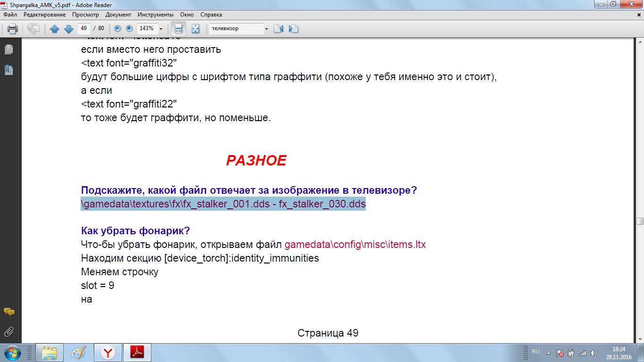Click the Print icon in the toolbar
Image resolution: width=644 pixels, height=362 pixels.
[13, 29]
